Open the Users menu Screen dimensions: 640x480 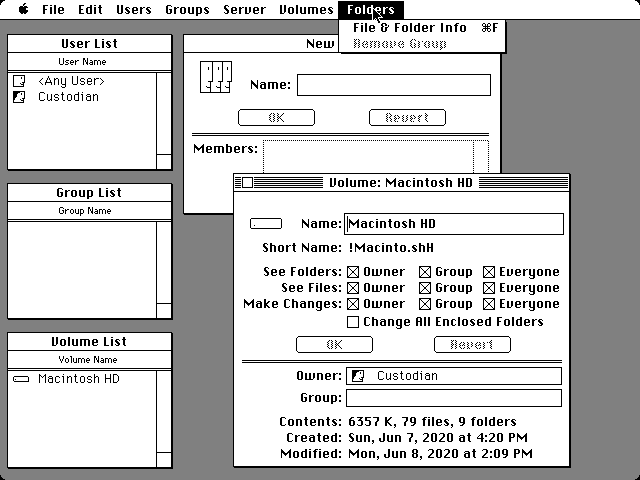(x=134, y=10)
